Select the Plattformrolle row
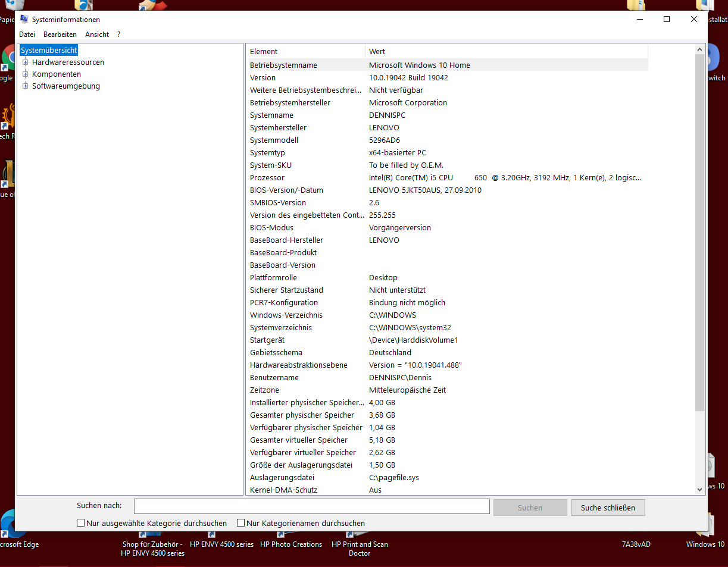This screenshot has width=728, height=567. (448, 278)
